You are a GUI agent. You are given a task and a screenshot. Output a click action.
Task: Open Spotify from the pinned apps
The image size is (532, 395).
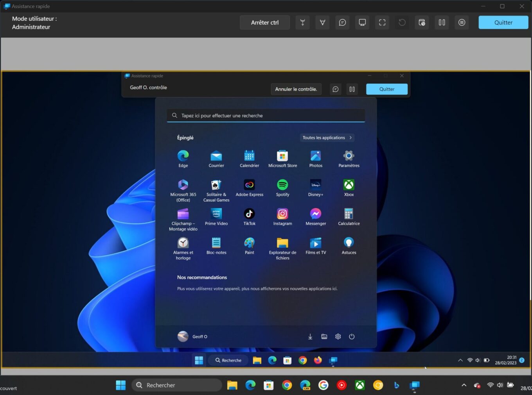(x=282, y=188)
